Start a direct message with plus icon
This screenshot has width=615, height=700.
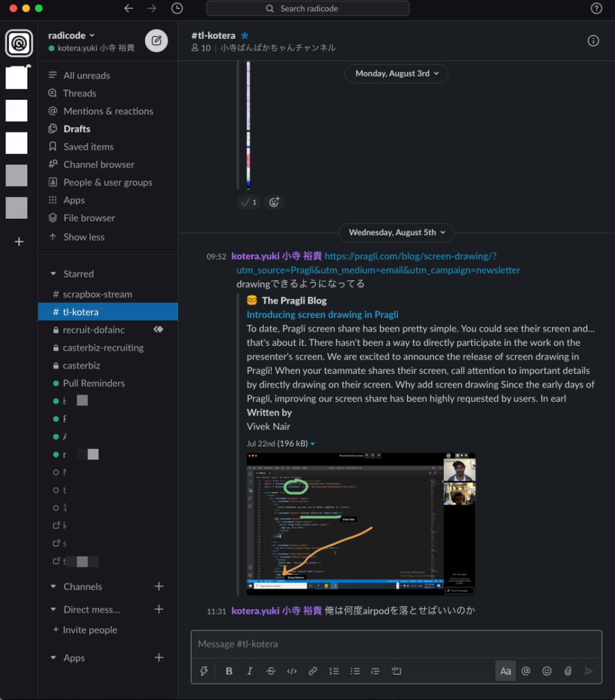pyautogui.click(x=159, y=609)
